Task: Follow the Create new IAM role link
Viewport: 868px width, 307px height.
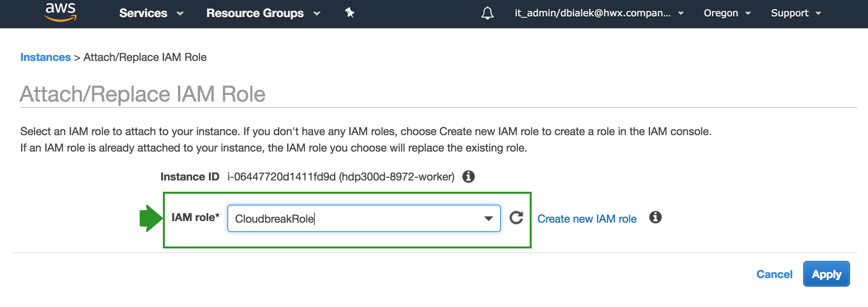Action: pyautogui.click(x=587, y=219)
